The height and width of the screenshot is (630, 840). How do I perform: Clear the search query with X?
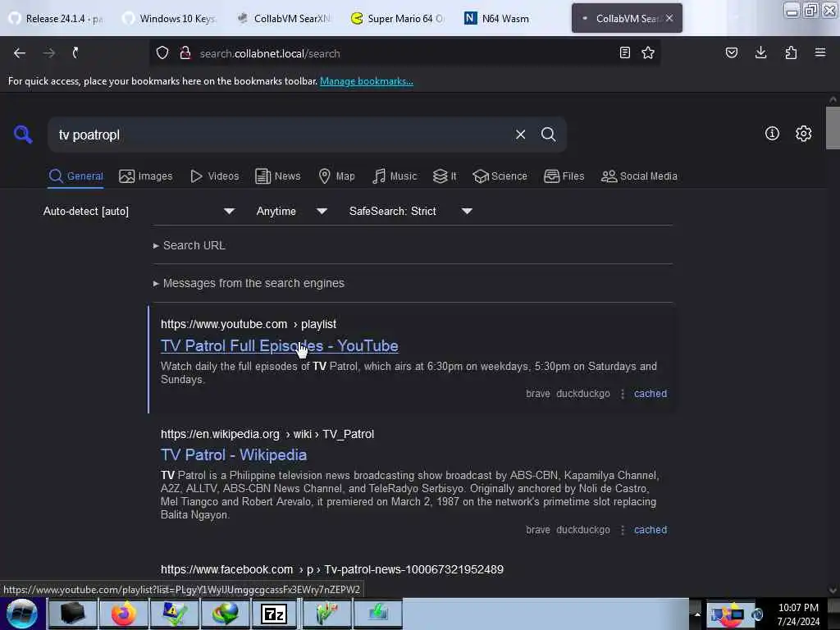pyautogui.click(x=520, y=135)
